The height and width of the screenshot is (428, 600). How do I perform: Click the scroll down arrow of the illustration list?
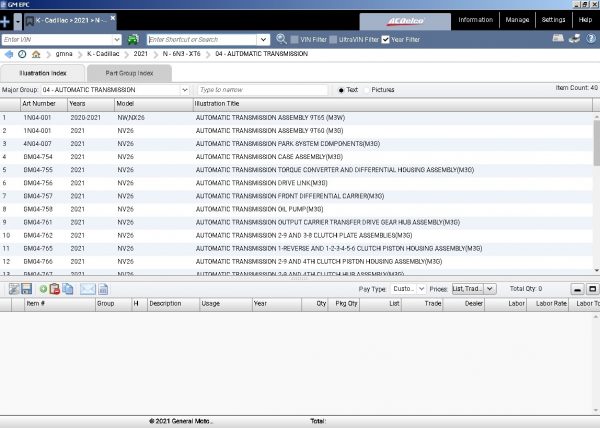(597, 270)
